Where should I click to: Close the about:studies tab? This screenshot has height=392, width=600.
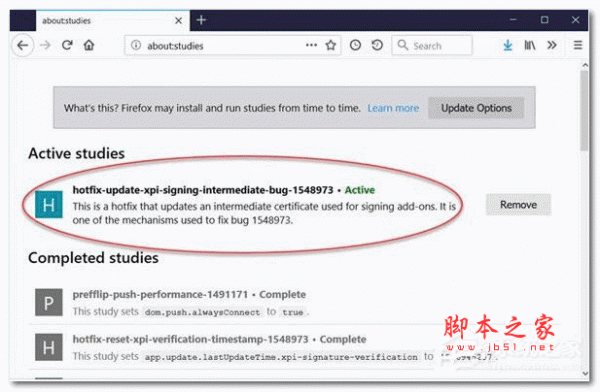pos(178,21)
